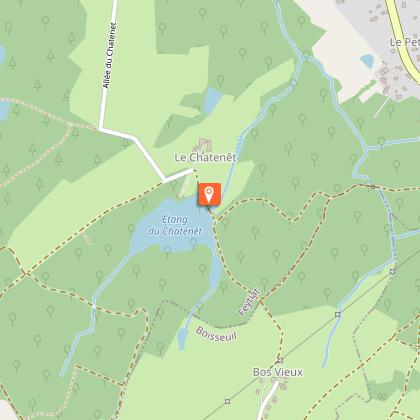420x420 pixels.
Task: Select the Bos Vieux hamlet label
Action: (x=278, y=372)
